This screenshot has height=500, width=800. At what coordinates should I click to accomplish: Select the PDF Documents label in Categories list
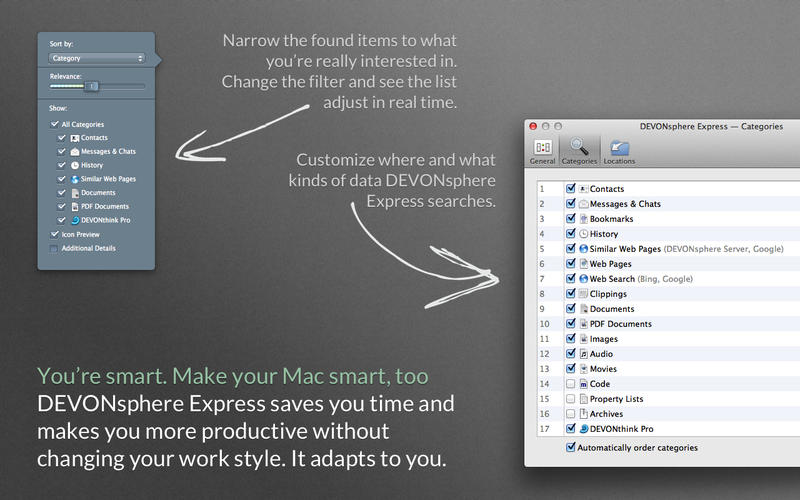tap(621, 324)
